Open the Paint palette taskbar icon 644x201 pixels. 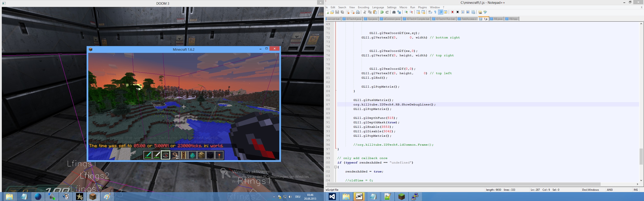coord(107,197)
